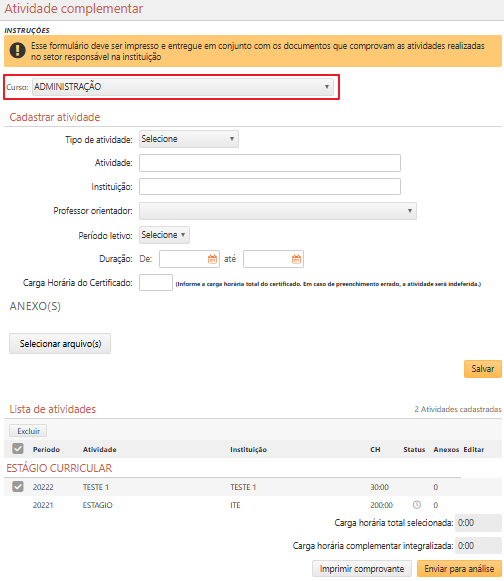Image resolution: width=504 pixels, height=581 pixels.
Task: Click the 'Lista de atividades' heading
Action: click(53, 409)
